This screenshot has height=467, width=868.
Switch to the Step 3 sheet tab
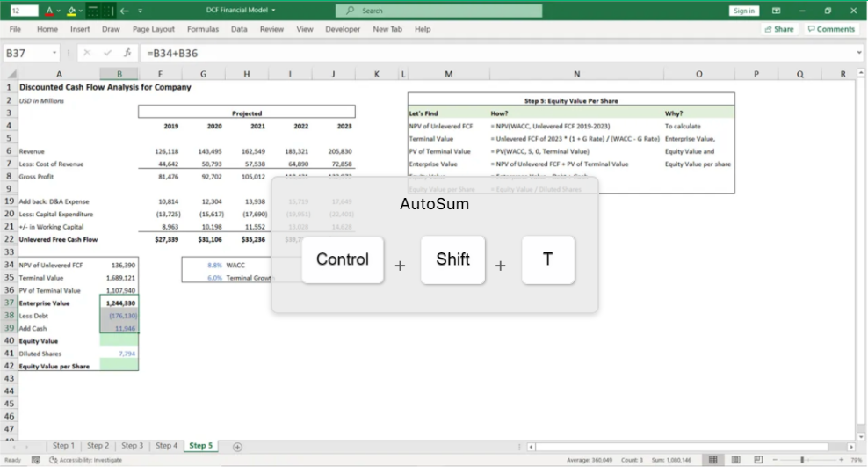point(132,446)
